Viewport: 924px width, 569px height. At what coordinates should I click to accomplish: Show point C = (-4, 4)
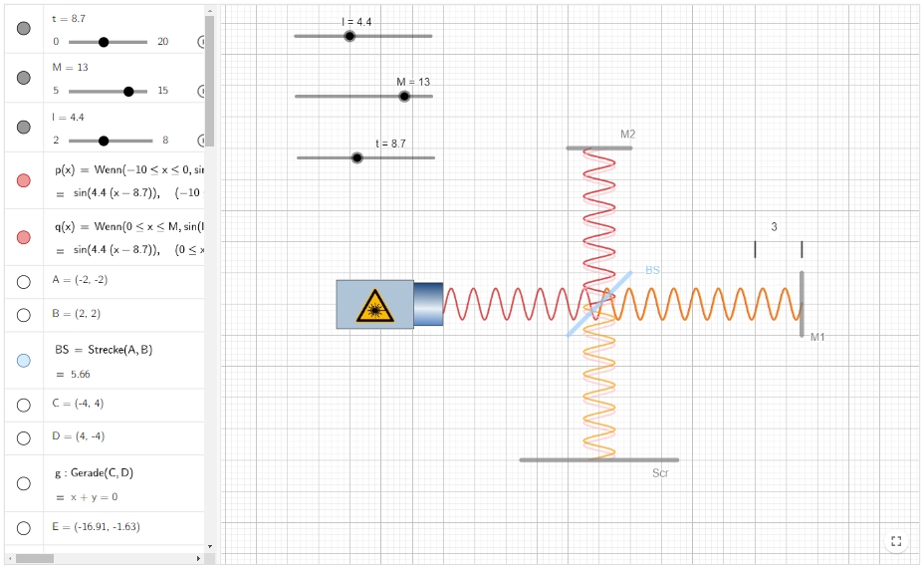24,406
